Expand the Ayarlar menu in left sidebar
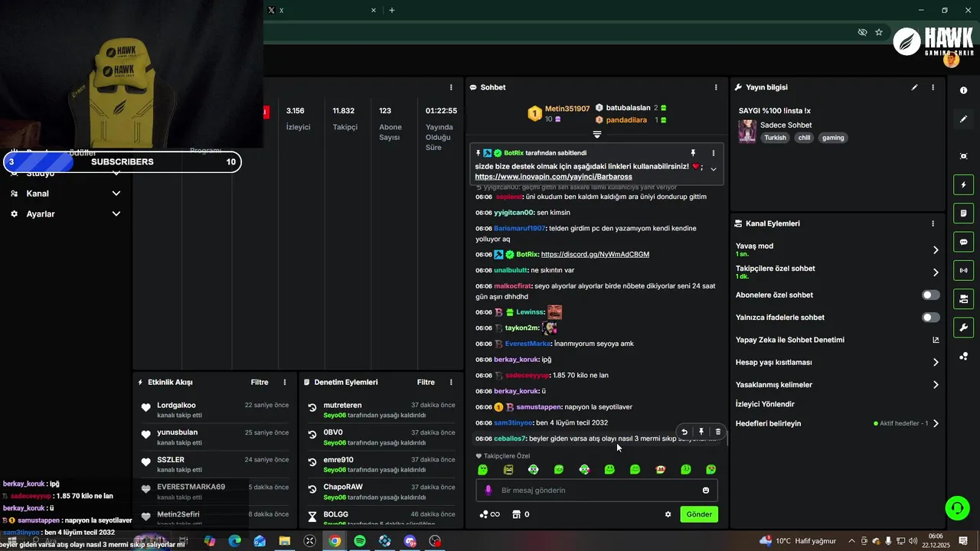This screenshot has width=980, height=551. tap(116, 214)
